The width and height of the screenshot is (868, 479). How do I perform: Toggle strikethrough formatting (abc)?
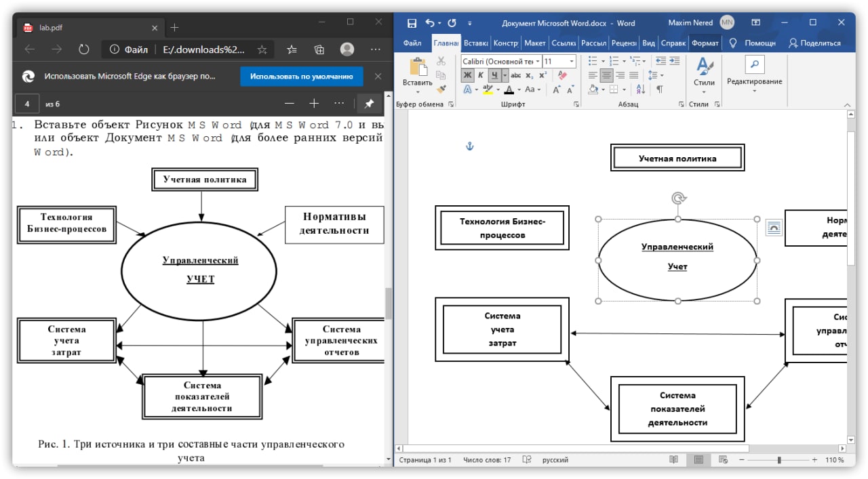point(516,75)
